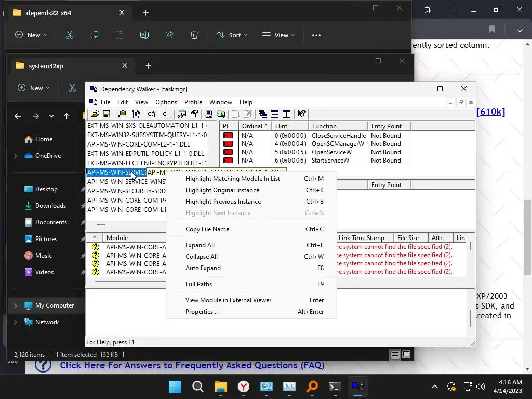Open File menu in Dependency Walker
This screenshot has height=399, width=532.
pyautogui.click(x=105, y=102)
